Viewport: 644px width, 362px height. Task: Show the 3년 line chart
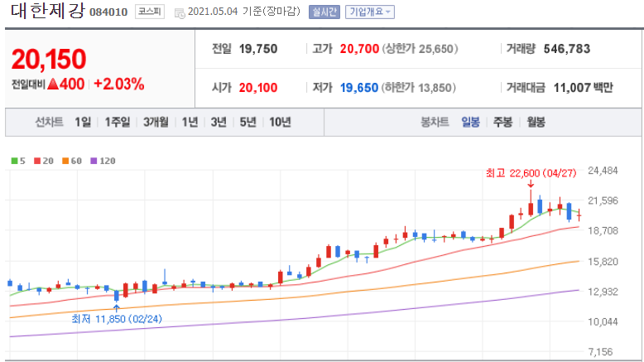coord(219,122)
